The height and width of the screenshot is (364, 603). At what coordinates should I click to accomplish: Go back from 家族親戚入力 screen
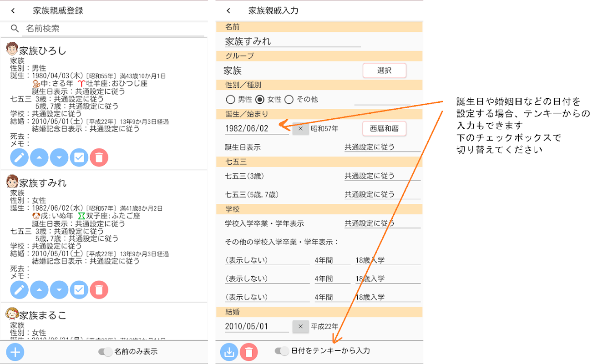click(228, 10)
